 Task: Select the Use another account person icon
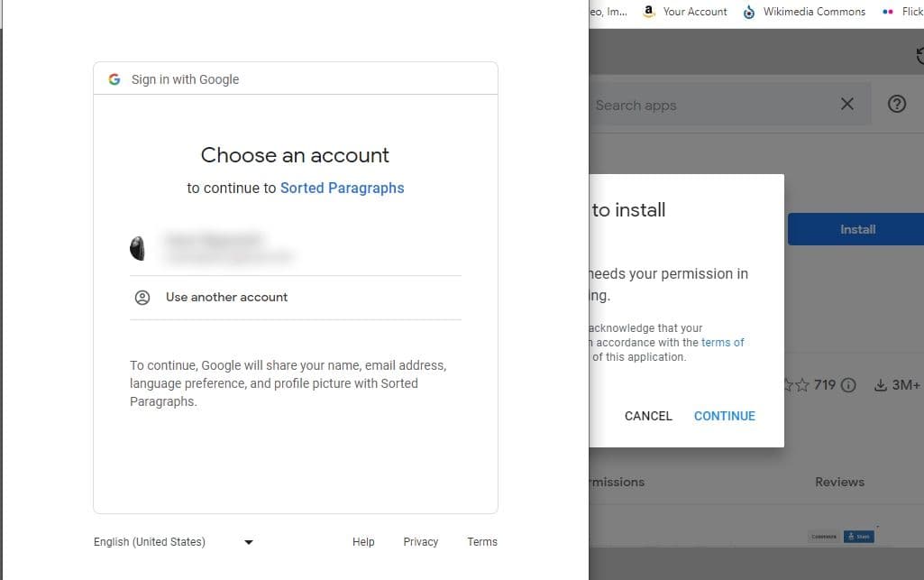click(x=142, y=297)
